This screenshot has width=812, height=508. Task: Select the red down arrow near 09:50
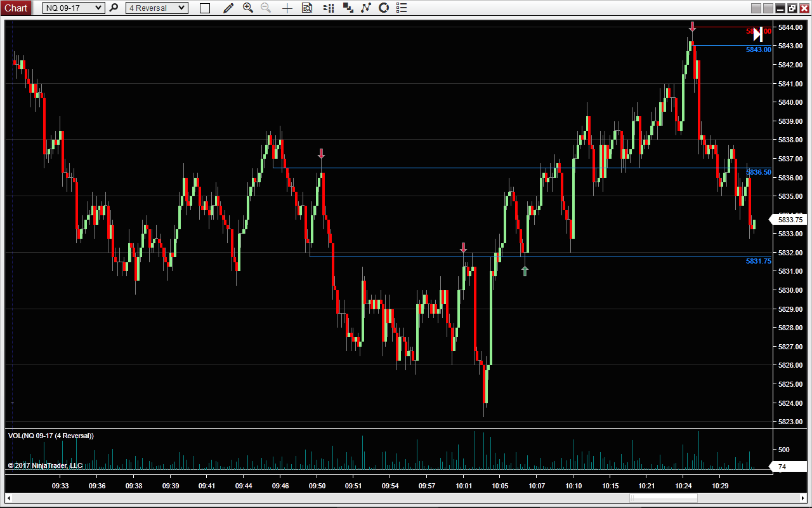[x=322, y=154]
